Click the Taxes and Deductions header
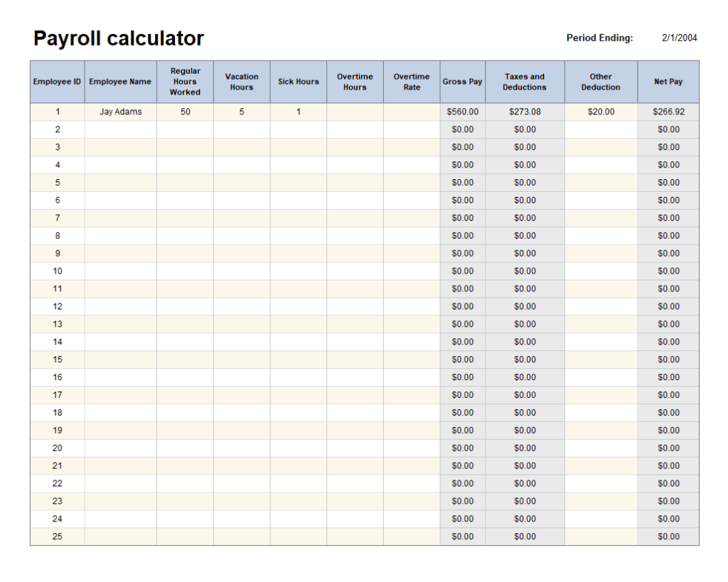728x582 pixels. tap(525, 82)
